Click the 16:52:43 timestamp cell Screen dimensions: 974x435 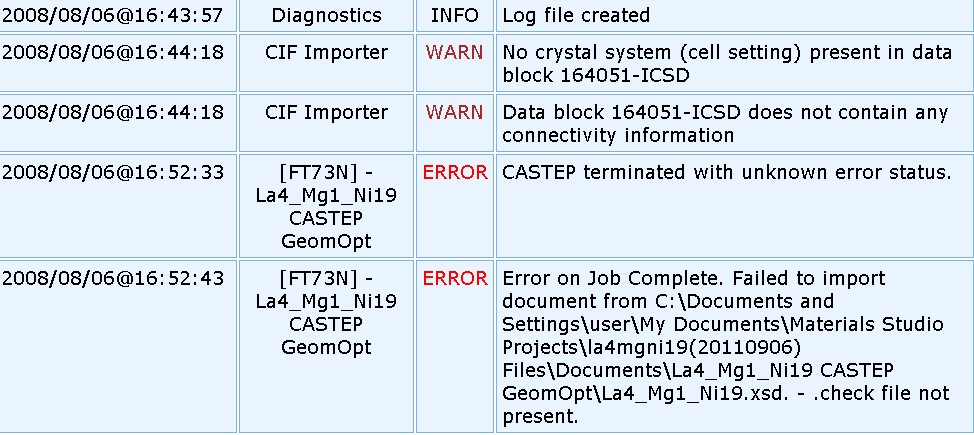(x=113, y=279)
